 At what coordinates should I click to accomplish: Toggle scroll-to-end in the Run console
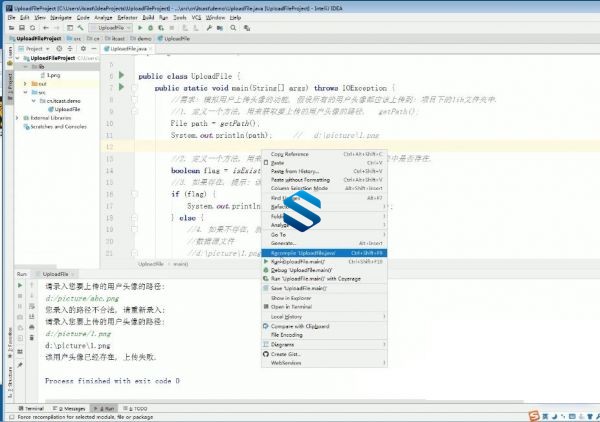[x=32, y=317]
